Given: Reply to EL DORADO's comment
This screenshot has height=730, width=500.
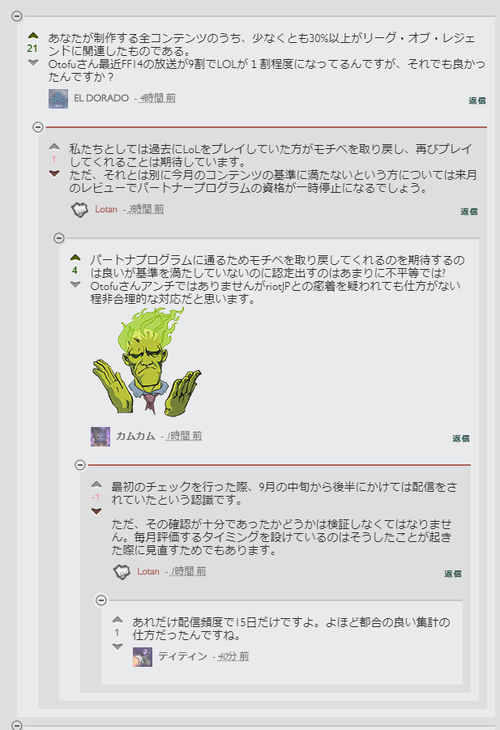Looking at the screenshot, I should tap(477, 101).
